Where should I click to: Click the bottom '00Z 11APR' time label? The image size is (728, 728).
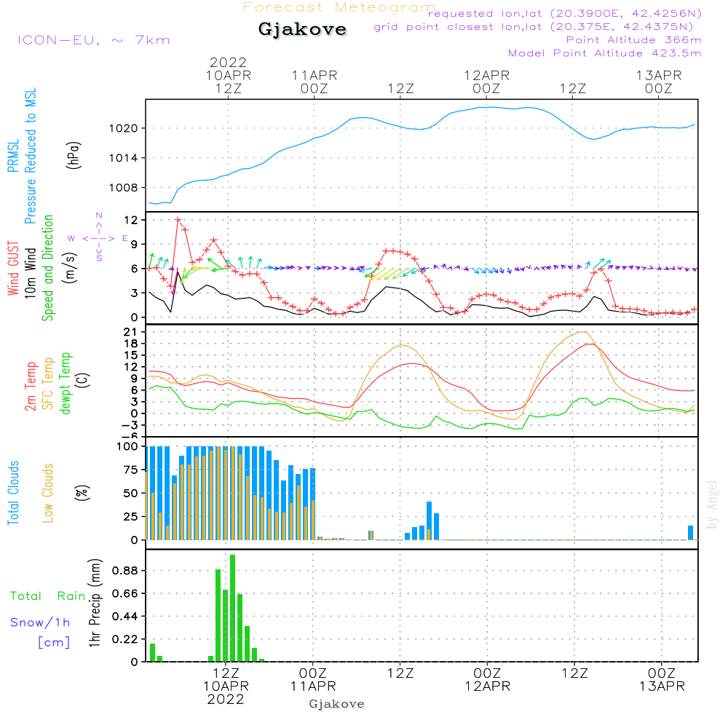pyautogui.click(x=313, y=680)
